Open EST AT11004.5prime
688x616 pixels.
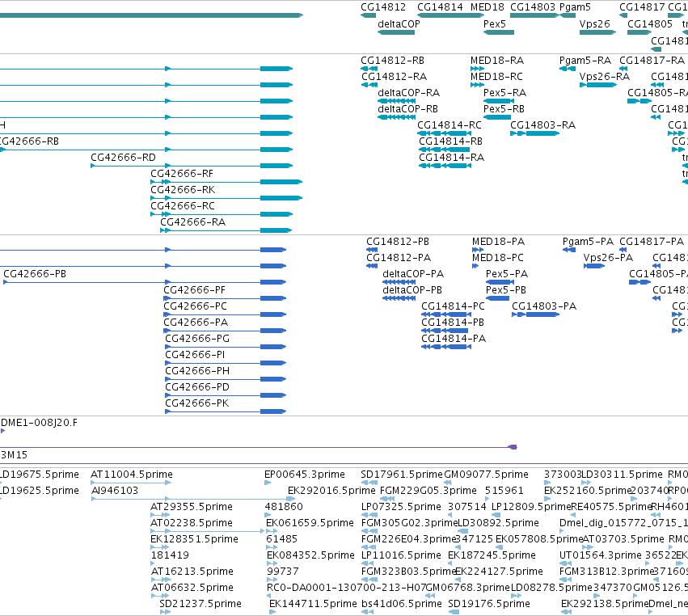132,475
